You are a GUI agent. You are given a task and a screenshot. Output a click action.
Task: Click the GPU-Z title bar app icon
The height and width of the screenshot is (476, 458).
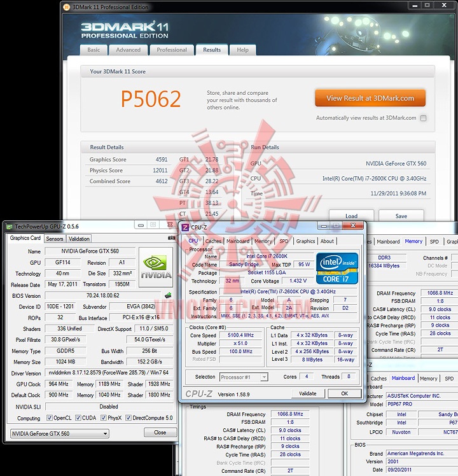click(10, 227)
